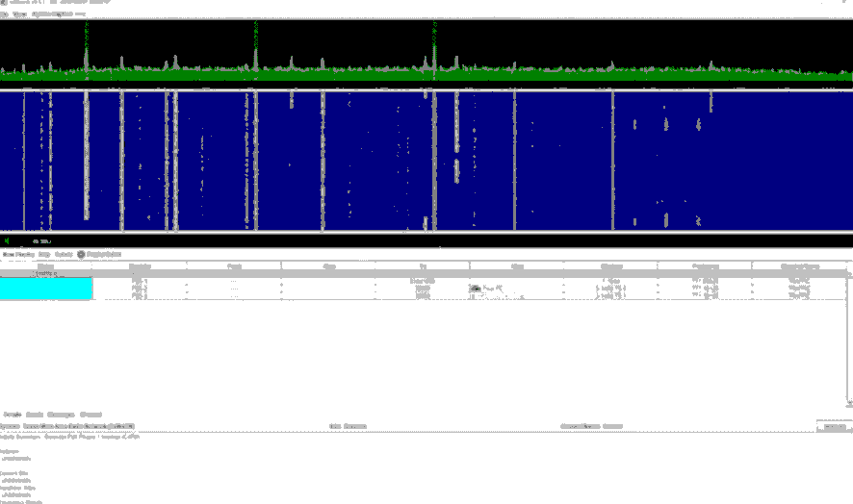Image resolution: width=853 pixels, height=504 pixels.
Task: Select the cyan highlighted status cell
Action: tap(45, 289)
